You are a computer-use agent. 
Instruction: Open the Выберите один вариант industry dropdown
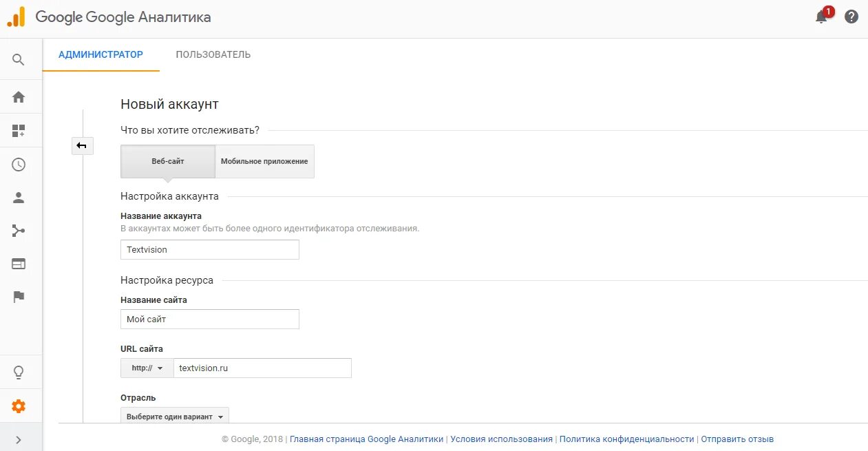coord(175,417)
